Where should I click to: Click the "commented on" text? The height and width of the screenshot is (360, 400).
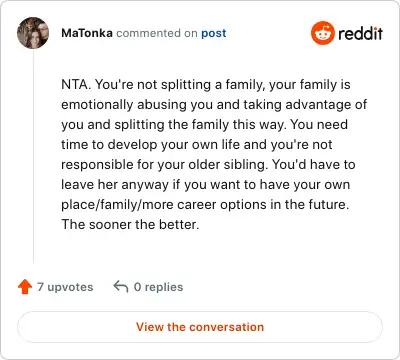(x=157, y=33)
